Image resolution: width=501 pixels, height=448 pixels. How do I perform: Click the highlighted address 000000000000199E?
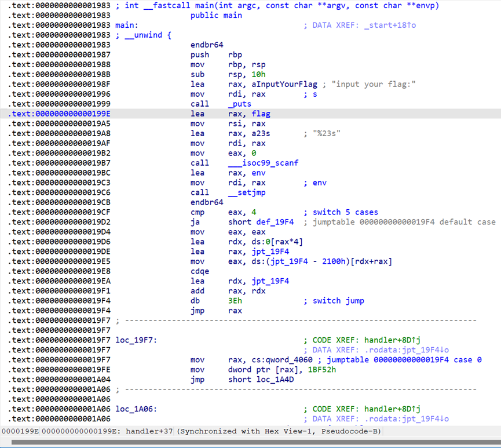click(72, 114)
